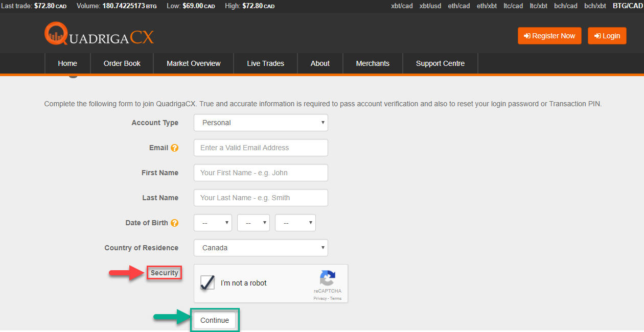Choose the ltc/xbt trading pair
The width and height of the screenshot is (644, 332).
pos(539,6)
